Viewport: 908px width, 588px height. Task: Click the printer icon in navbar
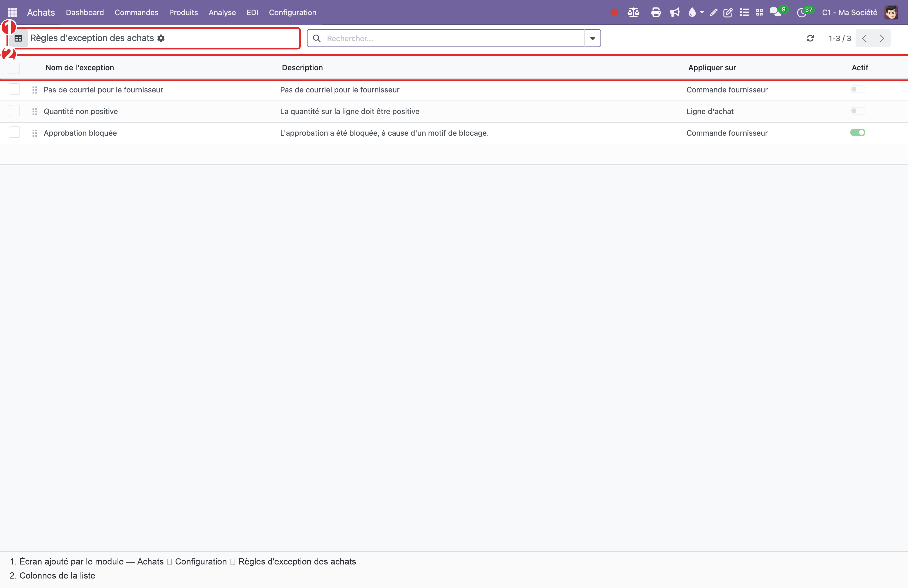pyautogui.click(x=656, y=12)
